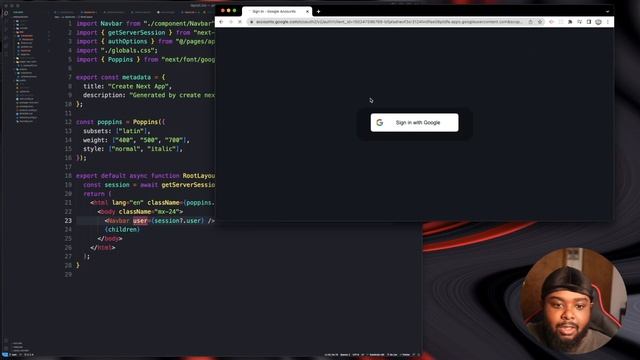Click lowercase 'poppins' constant on line 12
Screen dimensions: 640x360
click(109, 122)
